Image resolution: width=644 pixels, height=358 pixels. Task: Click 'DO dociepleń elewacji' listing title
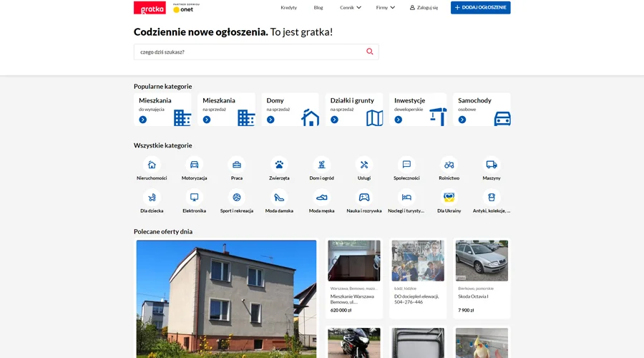click(x=416, y=299)
